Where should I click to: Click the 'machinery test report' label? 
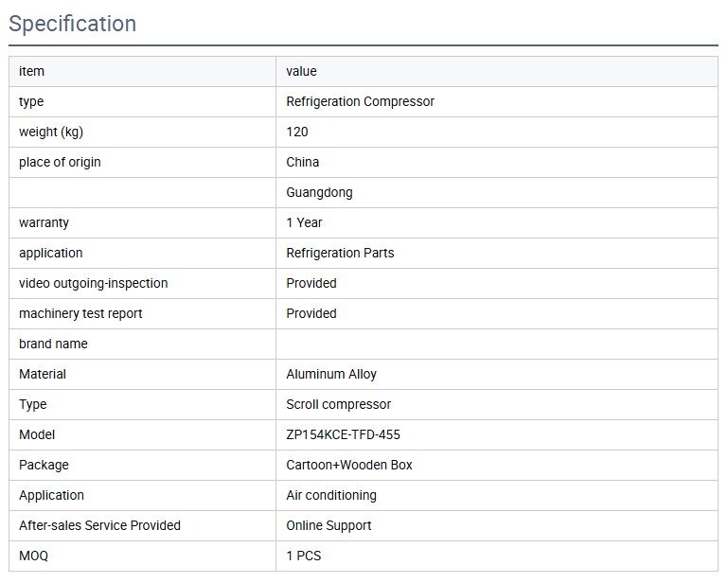[x=80, y=313]
